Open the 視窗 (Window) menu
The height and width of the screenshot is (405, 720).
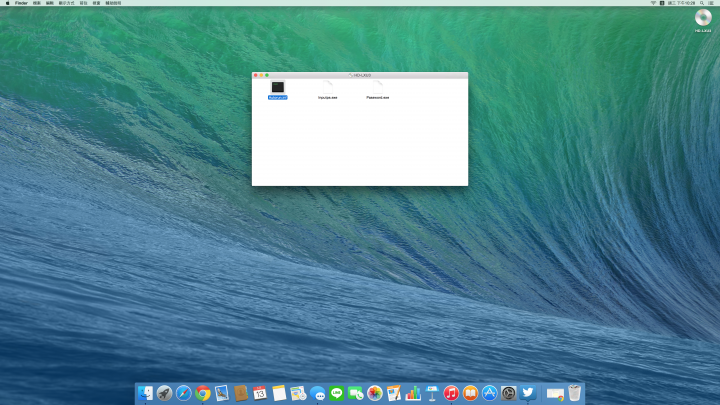point(96,3)
